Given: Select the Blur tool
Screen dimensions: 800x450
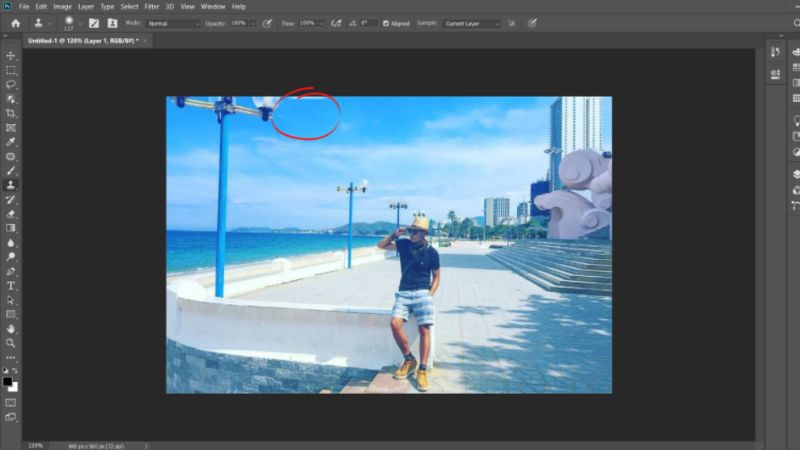Looking at the screenshot, I should [x=10, y=243].
